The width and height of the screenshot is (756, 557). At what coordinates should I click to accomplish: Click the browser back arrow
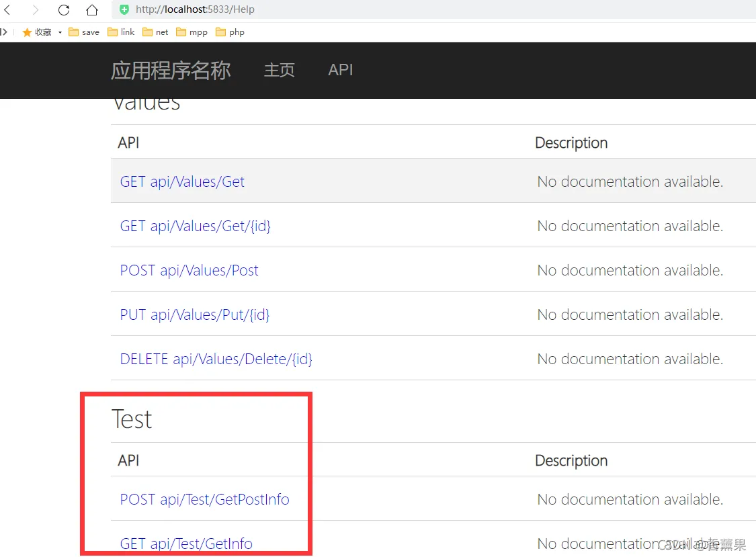tap(7, 9)
